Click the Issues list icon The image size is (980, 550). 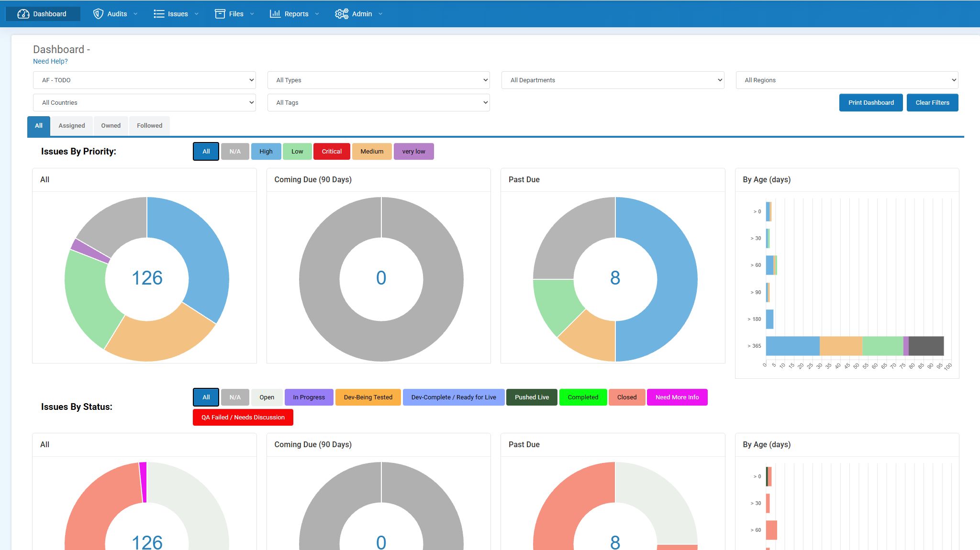pyautogui.click(x=159, y=14)
